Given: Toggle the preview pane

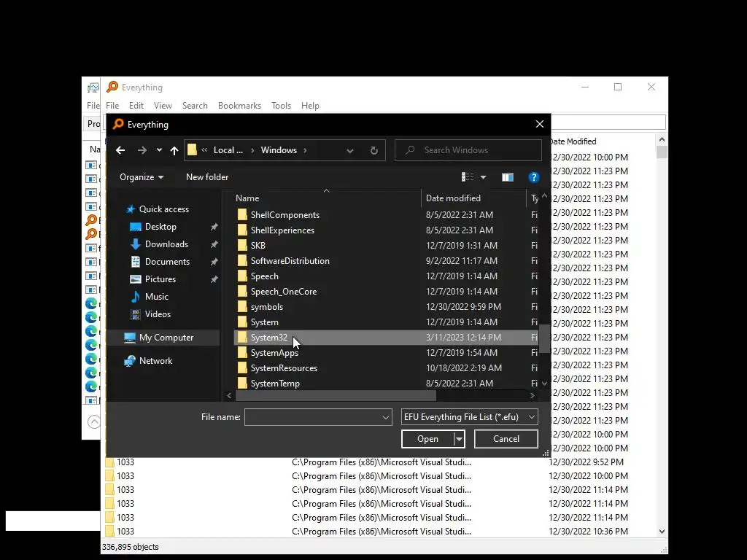Looking at the screenshot, I should coord(508,177).
